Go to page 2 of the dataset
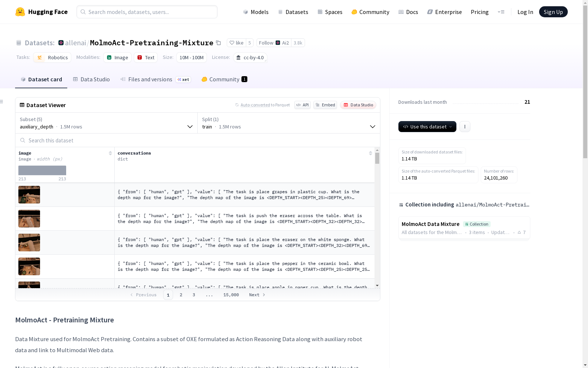588x368 pixels. (x=181, y=295)
